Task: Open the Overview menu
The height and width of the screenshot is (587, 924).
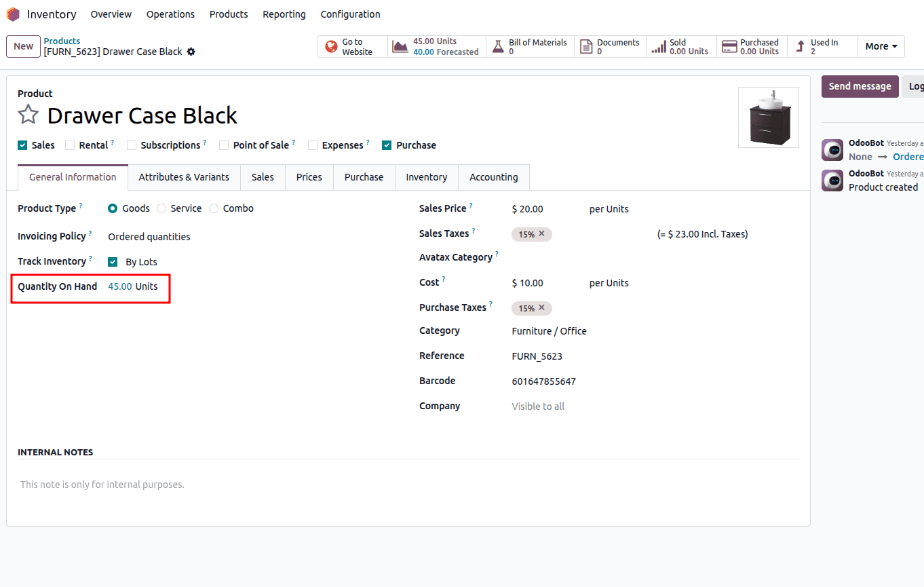Action: pyautogui.click(x=111, y=14)
